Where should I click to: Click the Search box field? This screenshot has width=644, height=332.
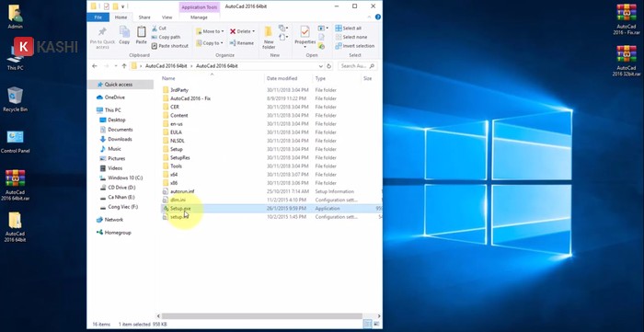click(357, 66)
